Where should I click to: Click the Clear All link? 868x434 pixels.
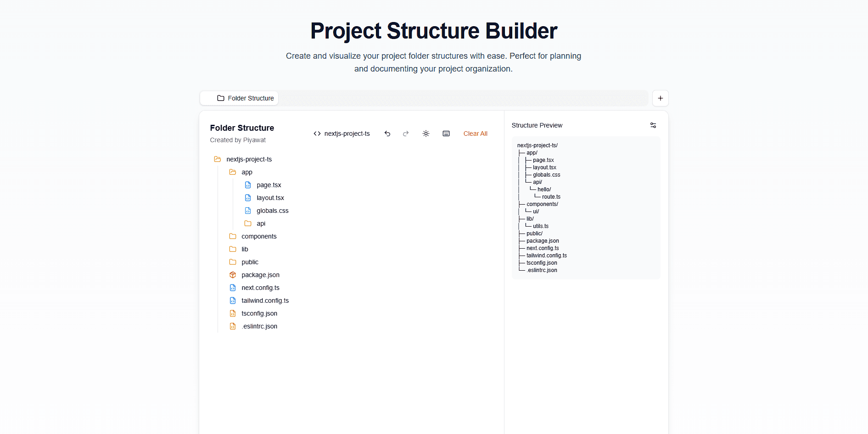tap(475, 134)
